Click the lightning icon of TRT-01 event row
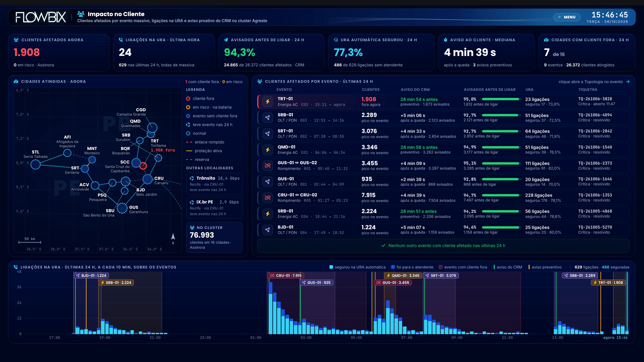The width and height of the screenshot is (644, 362). [x=268, y=102]
